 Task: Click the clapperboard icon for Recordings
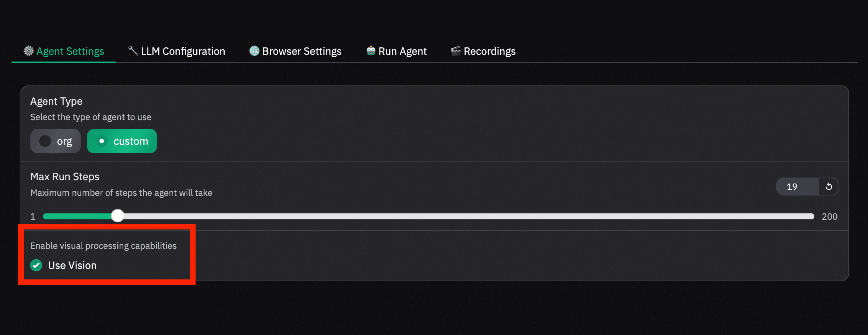pyautogui.click(x=456, y=51)
